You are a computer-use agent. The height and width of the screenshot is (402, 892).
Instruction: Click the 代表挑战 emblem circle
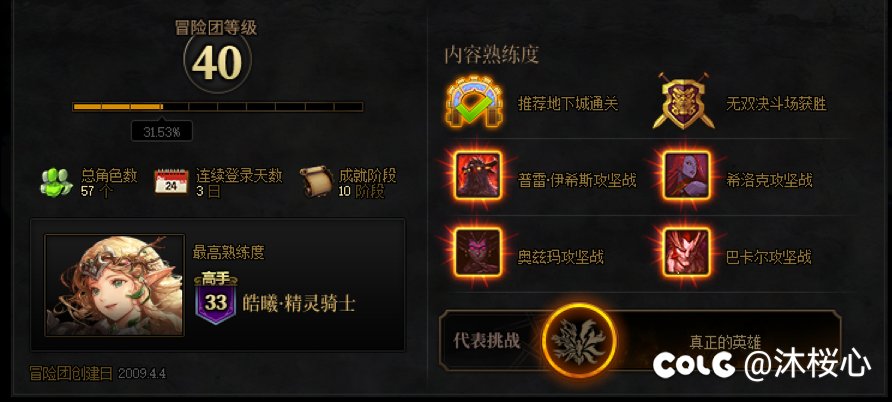tap(580, 340)
